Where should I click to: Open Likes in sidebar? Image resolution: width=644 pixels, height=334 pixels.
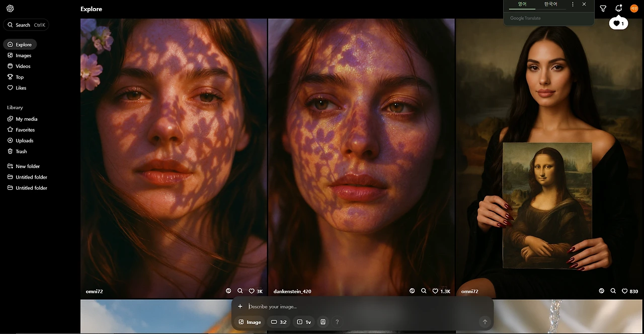[17, 88]
